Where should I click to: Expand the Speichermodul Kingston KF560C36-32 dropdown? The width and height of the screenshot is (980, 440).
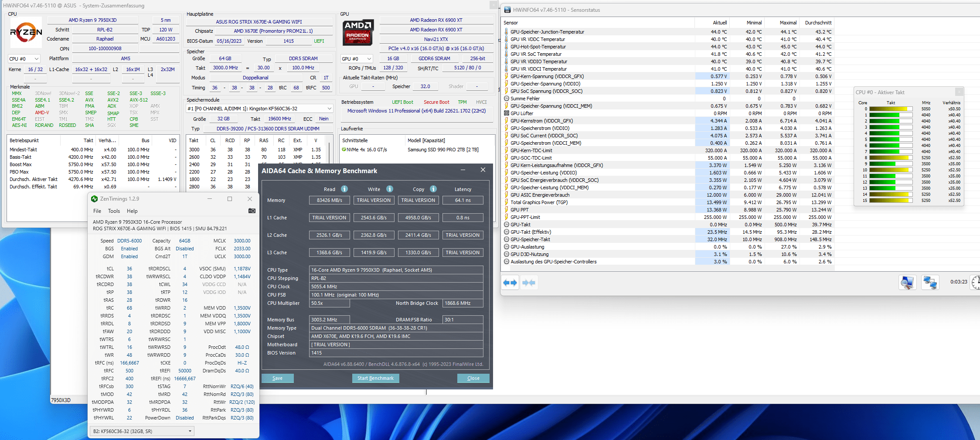tap(260, 109)
